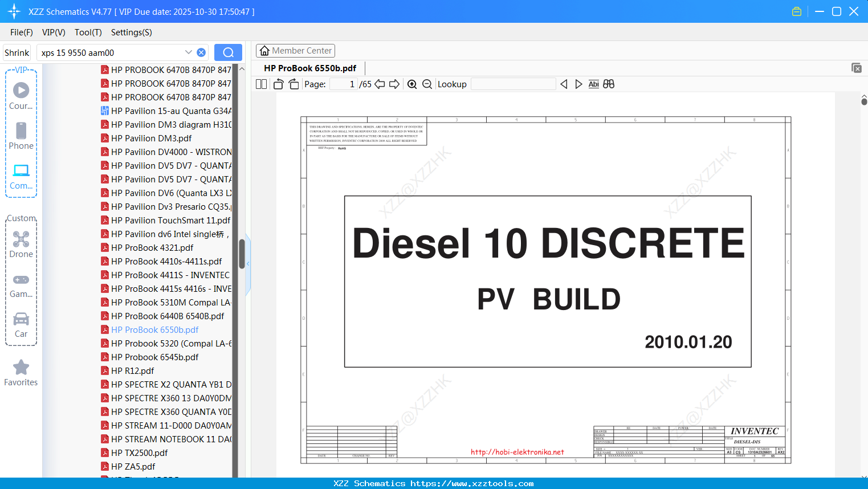Open HP Probook 6545b.pdf
This screenshot has width=868, height=489.
tap(150, 357)
